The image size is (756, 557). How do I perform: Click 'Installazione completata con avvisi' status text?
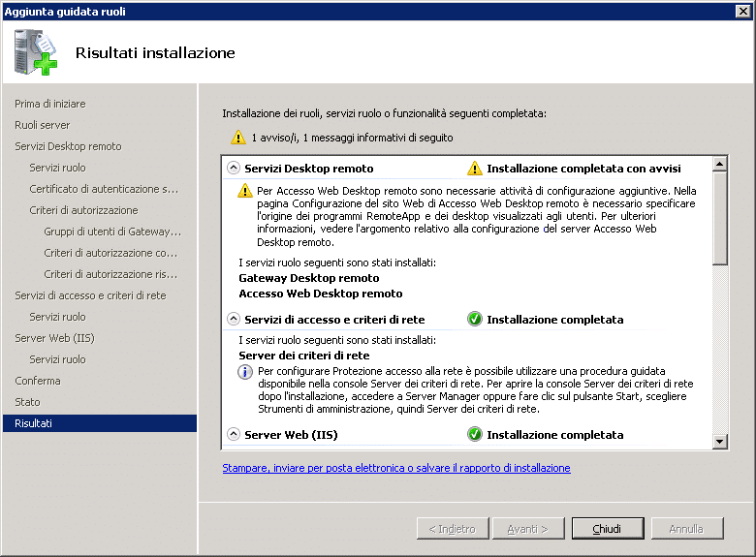coord(583,169)
